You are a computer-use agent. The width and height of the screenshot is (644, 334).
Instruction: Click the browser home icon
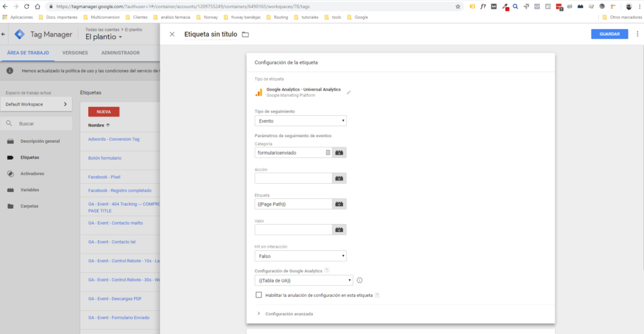click(x=37, y=6)
